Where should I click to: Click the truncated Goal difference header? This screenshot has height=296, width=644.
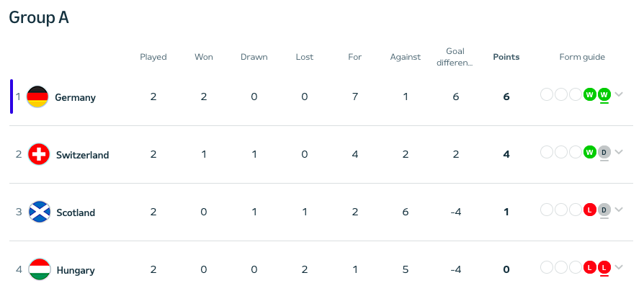point(455,57)
